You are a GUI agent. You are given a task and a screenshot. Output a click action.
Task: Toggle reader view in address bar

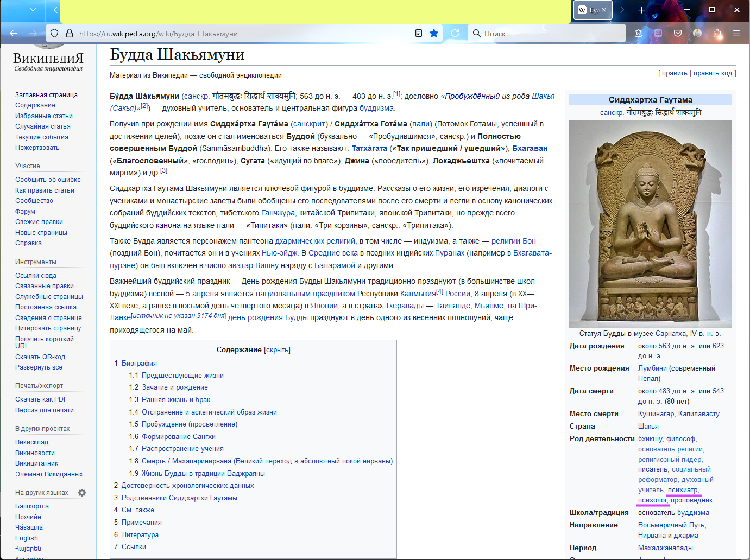419,33
